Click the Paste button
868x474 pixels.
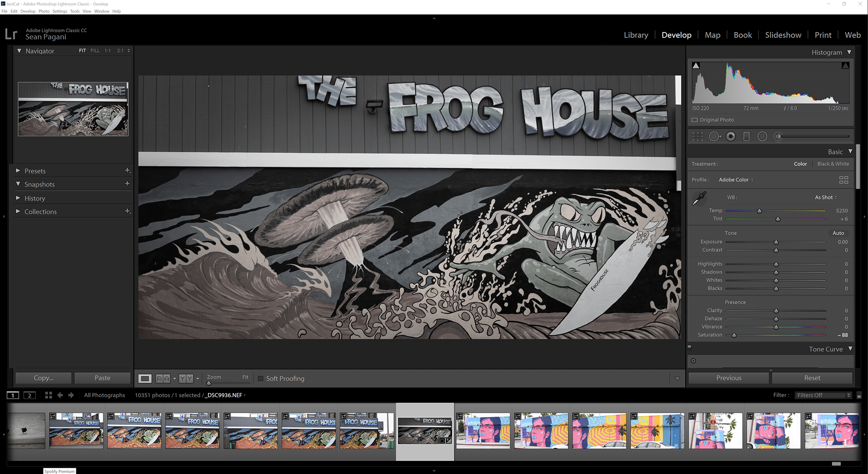[103, 378]
